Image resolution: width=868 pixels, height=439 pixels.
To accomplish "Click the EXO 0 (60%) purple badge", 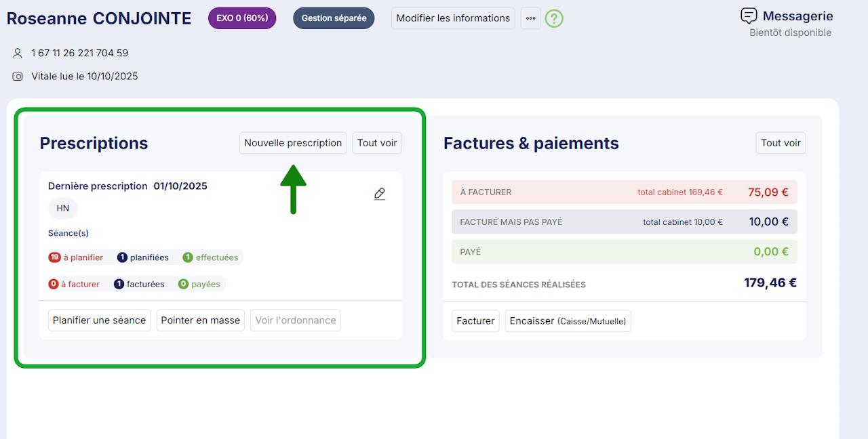I will click(242, 18).
